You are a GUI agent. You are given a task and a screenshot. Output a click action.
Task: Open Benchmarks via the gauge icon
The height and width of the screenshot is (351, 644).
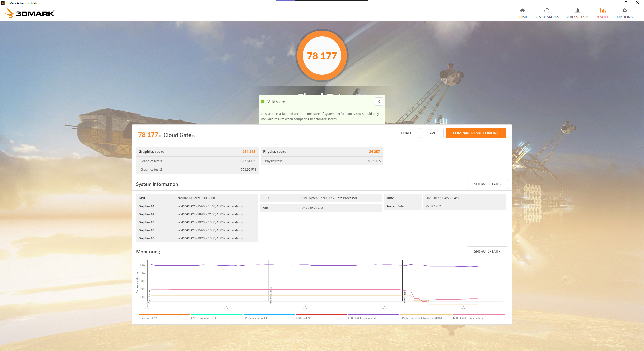coord(547,10)
